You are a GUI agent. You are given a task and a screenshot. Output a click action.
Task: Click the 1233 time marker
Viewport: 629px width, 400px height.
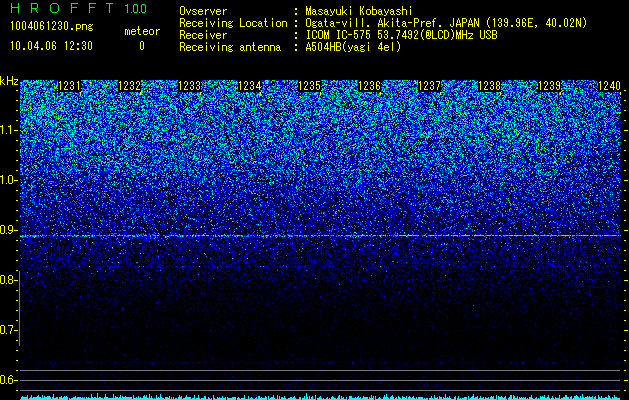point(189,86)
